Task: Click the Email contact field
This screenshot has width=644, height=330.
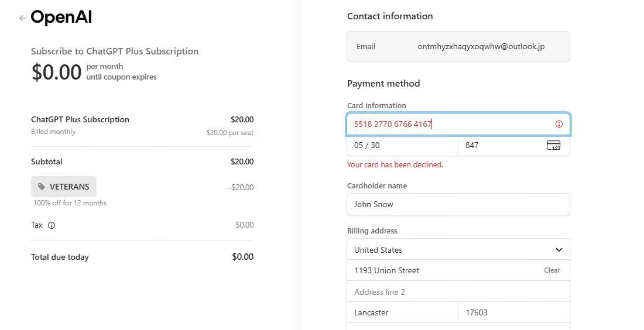Action: point(458,46)
